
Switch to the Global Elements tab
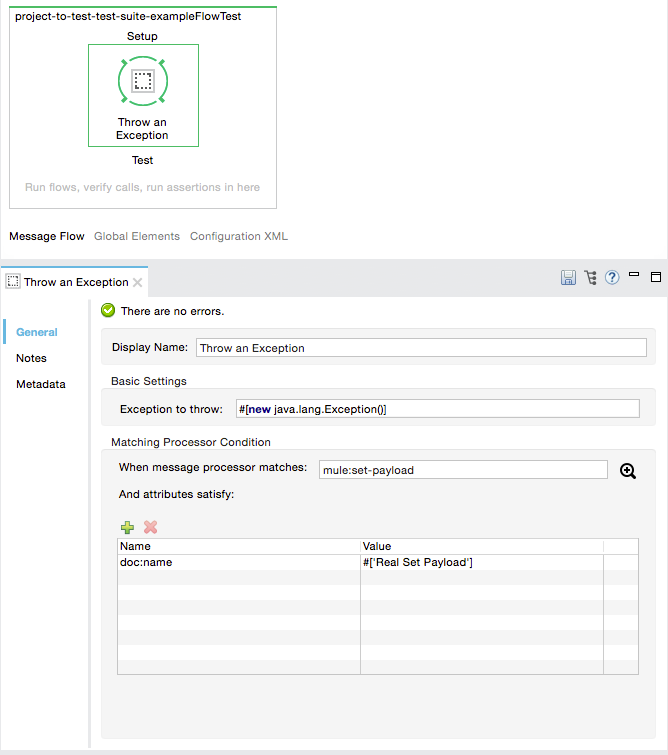(x=137, y=237)
